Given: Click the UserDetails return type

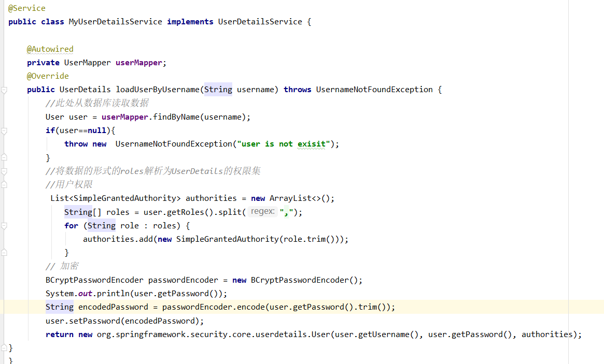Looking at the screenshot, I should tap(85, 90).
